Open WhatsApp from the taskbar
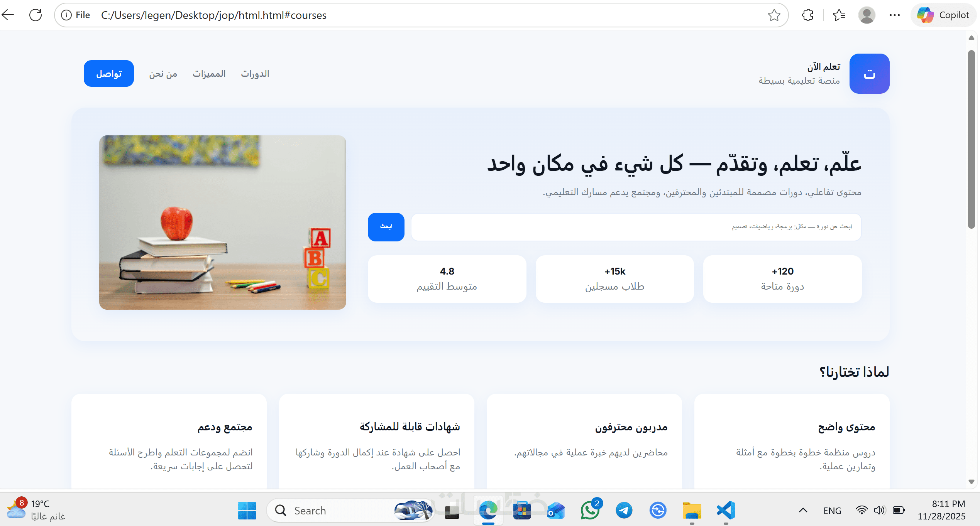 (590, 511)
